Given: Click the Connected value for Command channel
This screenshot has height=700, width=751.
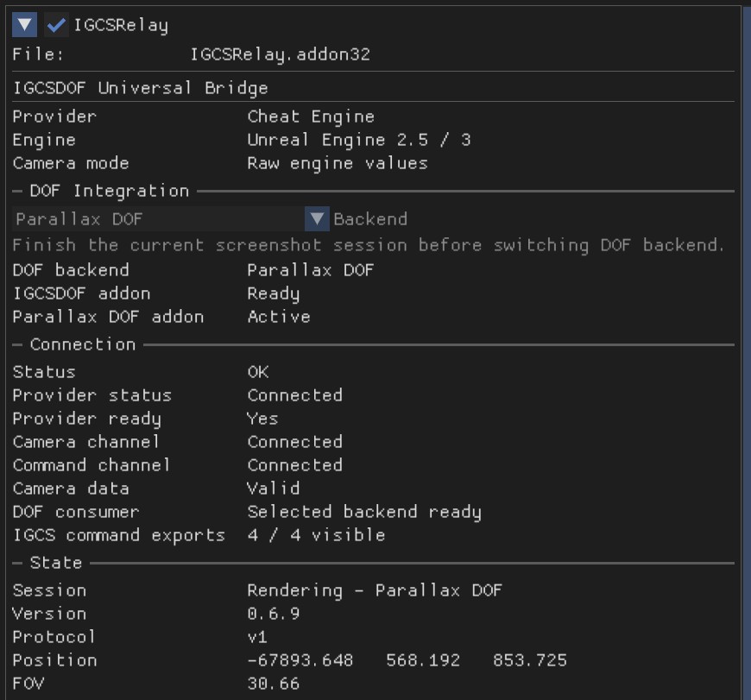Looking at the screenshot, I should (295, 465).
